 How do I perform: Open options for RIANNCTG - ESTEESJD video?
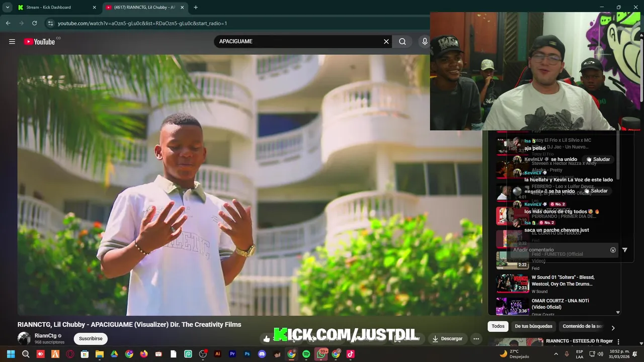[x=618, y=341]
